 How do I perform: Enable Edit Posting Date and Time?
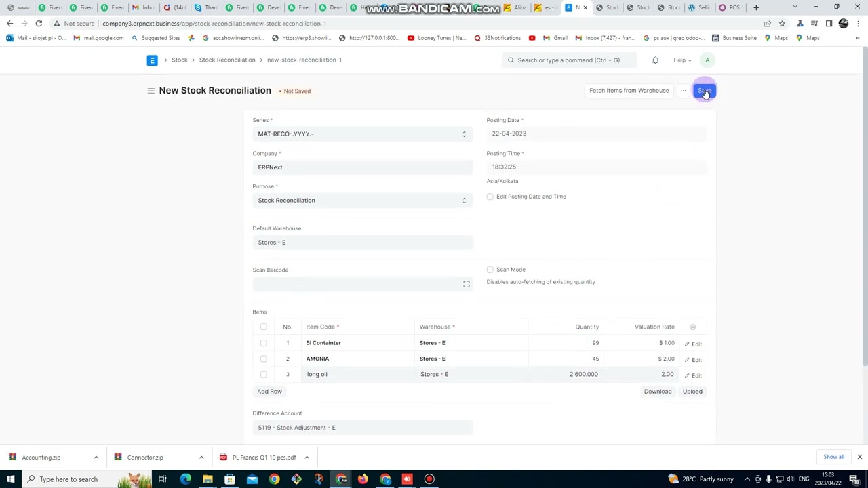click(x=490, y=197)
